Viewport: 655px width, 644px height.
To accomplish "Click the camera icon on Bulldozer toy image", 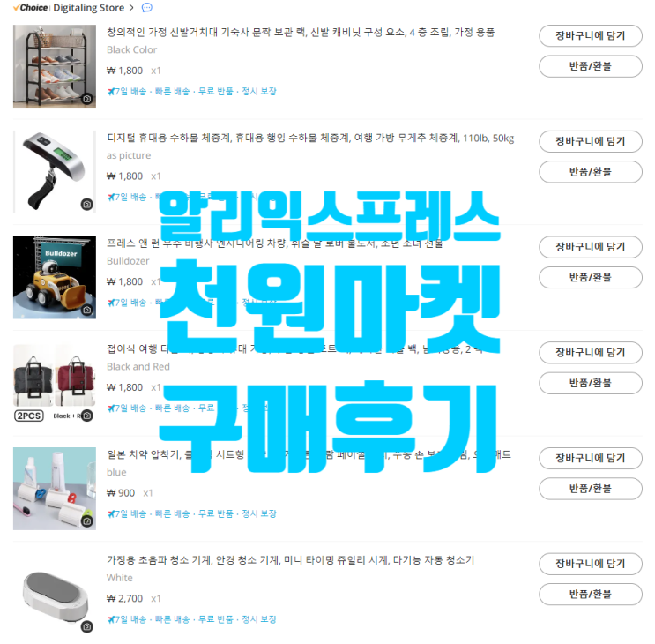I will click(87, 310).
